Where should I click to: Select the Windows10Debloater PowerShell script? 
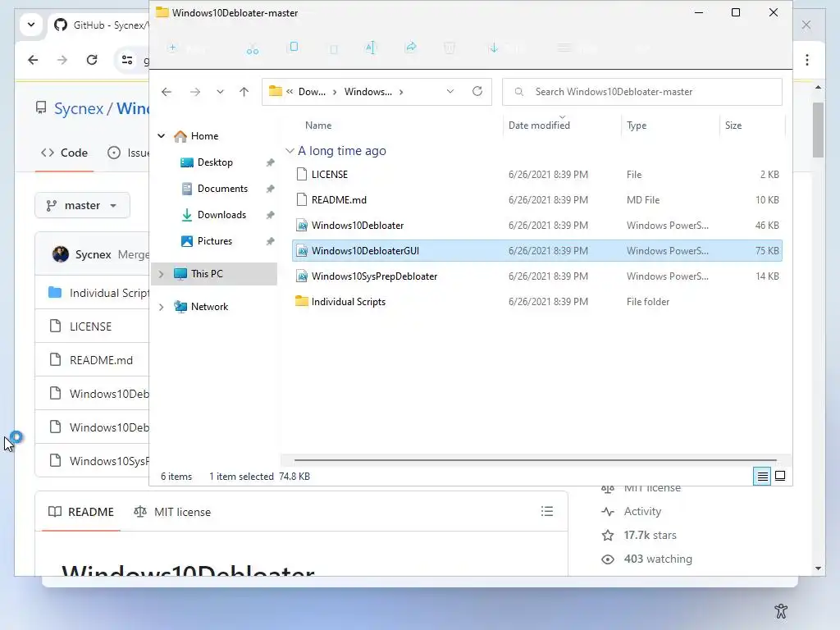point(536,226)
